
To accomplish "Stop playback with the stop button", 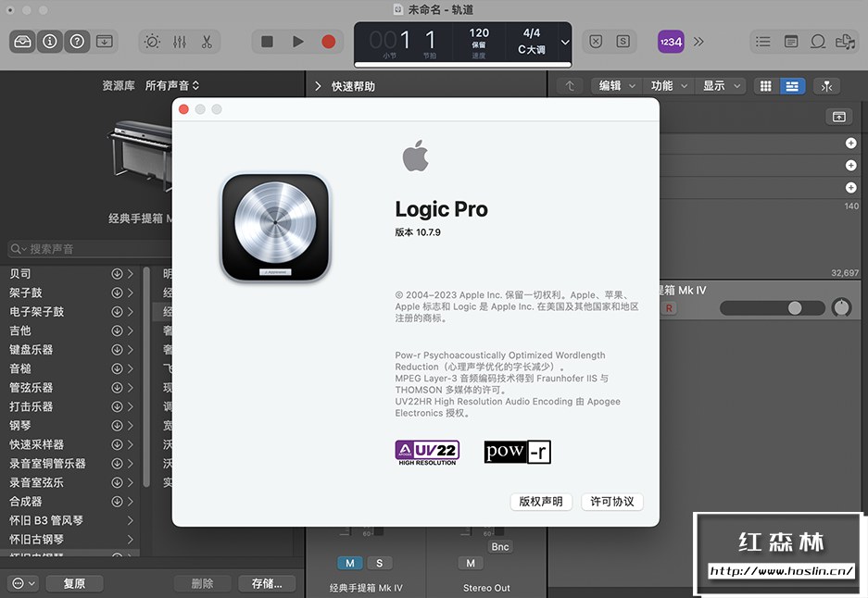I will (267, 42).
